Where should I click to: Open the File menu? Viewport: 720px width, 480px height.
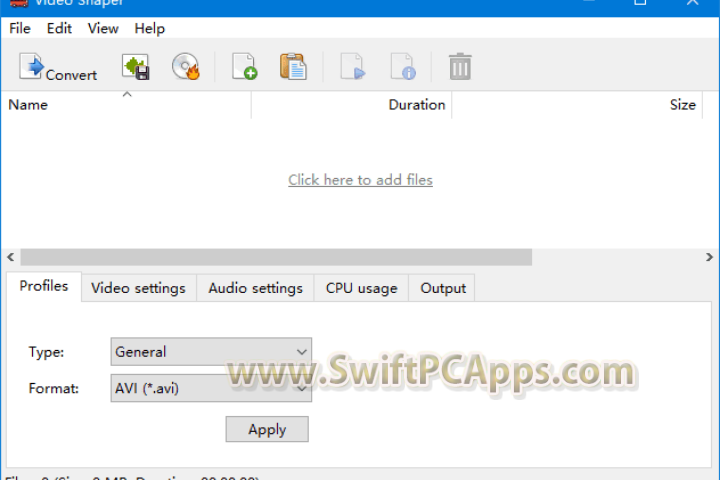[20, 28]
